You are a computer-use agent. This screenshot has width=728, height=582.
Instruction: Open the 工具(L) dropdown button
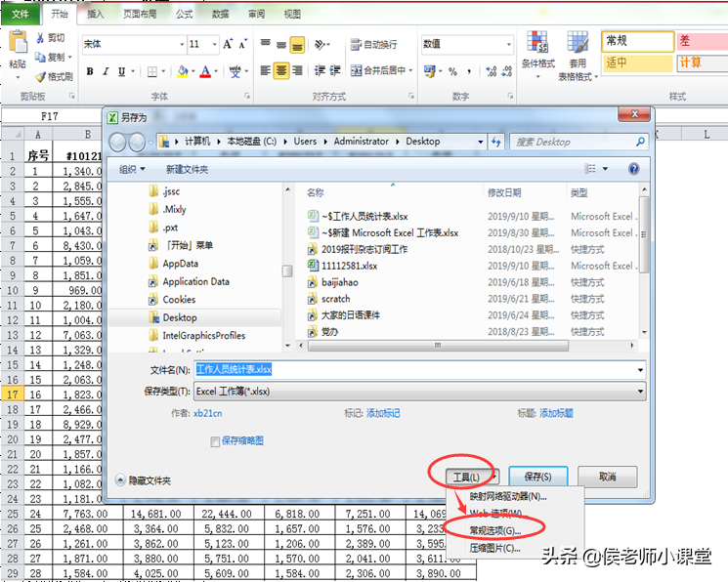472,477
